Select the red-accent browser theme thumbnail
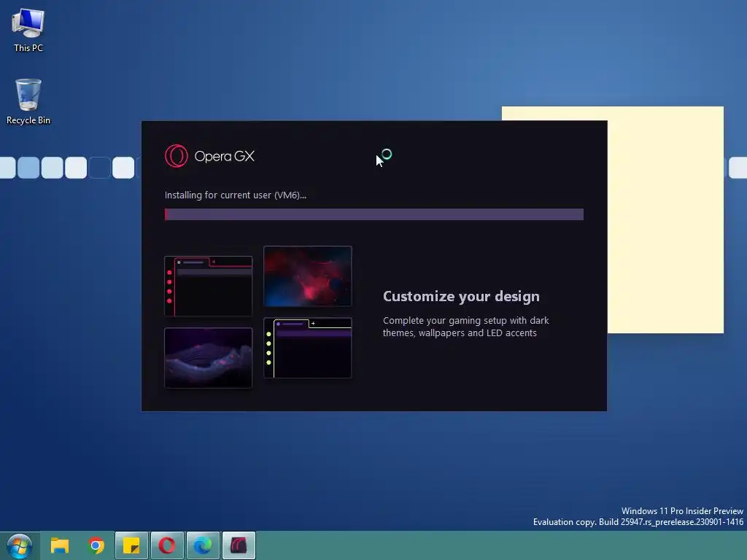The height and width of the screenshot is (560, 747). pyautogui.click(x=208, y=286)
